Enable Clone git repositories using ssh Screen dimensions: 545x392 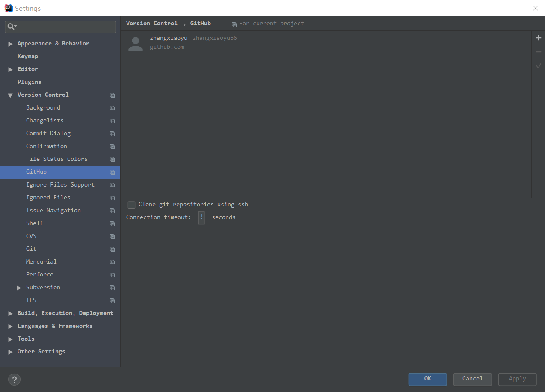point(132,205)
